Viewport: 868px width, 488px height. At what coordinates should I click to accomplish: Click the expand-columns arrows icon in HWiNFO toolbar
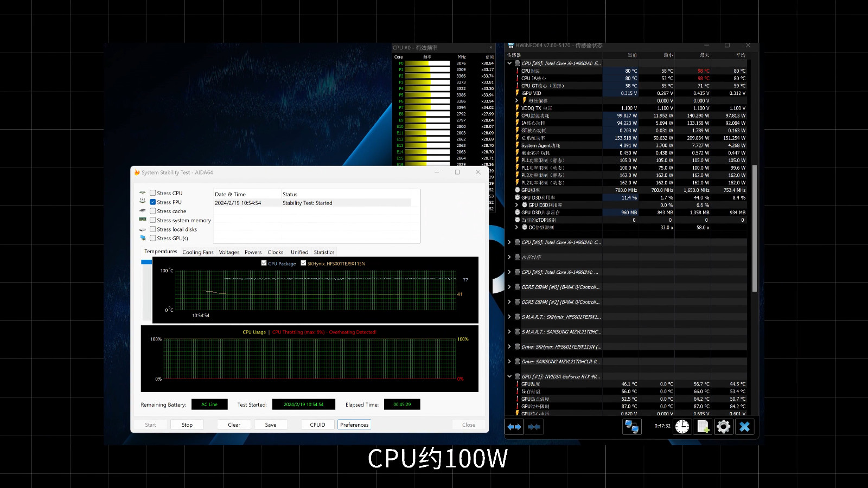tap(514, 427)
